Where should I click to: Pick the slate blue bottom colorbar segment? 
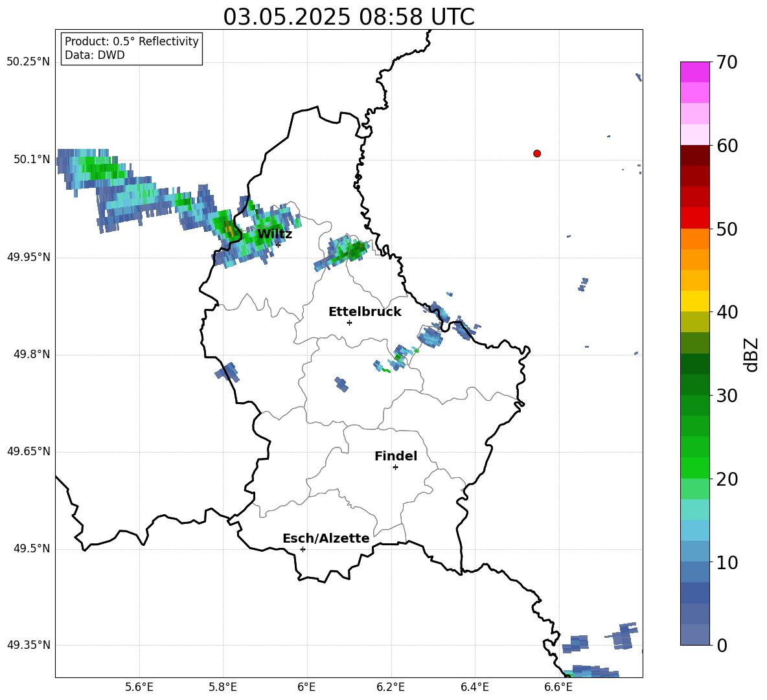694,635
